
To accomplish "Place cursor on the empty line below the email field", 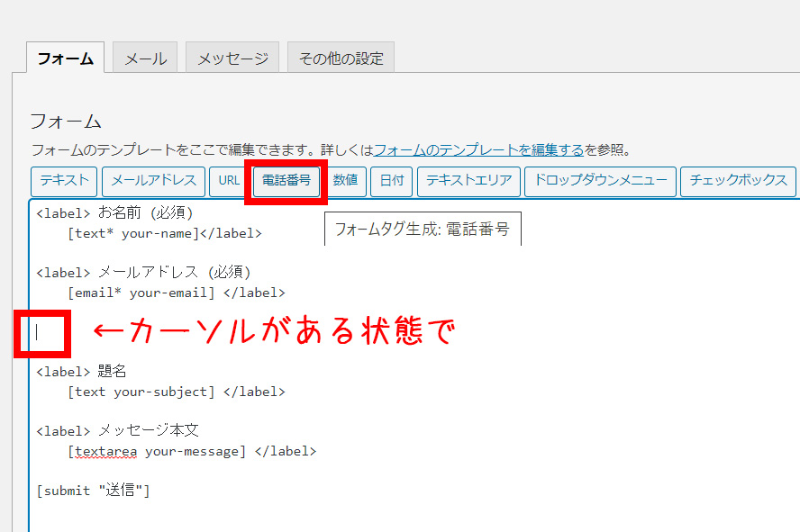I will 38,332.
